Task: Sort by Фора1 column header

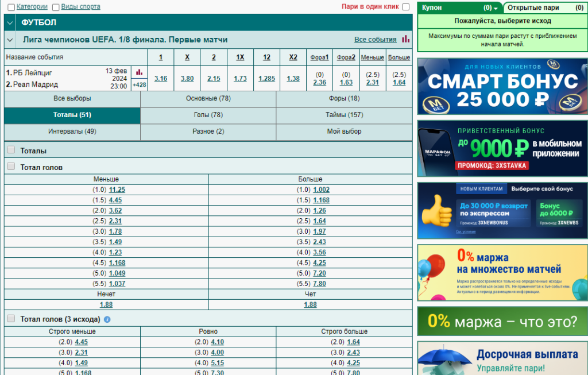Action: click(x=319, y=57)
